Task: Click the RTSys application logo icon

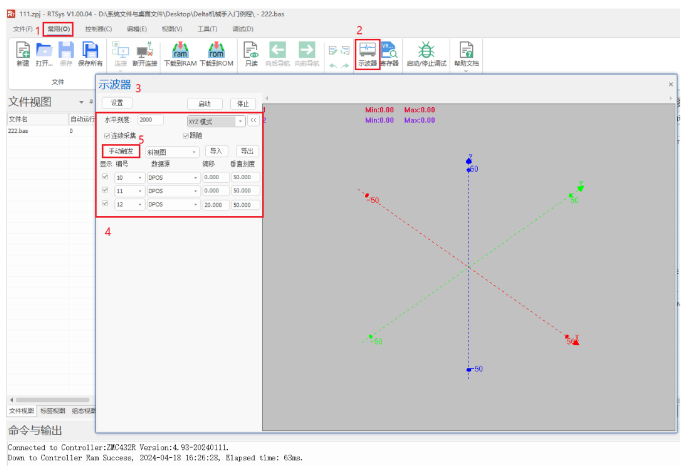Action: [x=11, y=14]
